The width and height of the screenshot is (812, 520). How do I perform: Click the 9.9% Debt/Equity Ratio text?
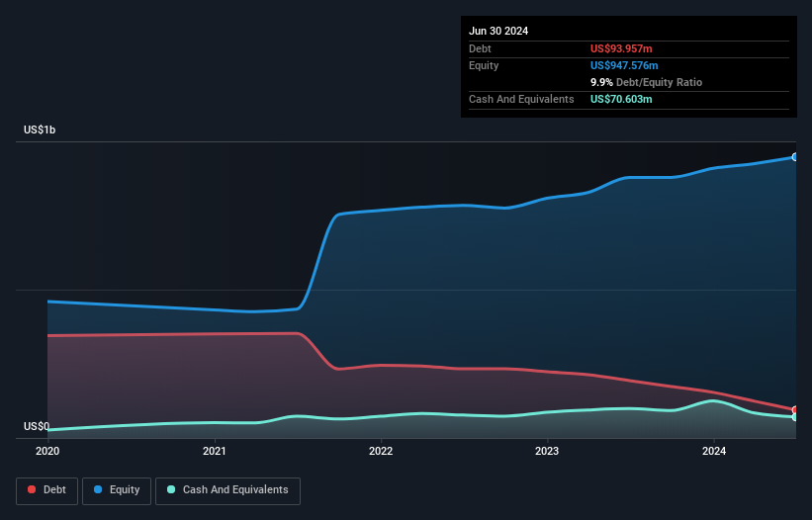pos(646,82)
